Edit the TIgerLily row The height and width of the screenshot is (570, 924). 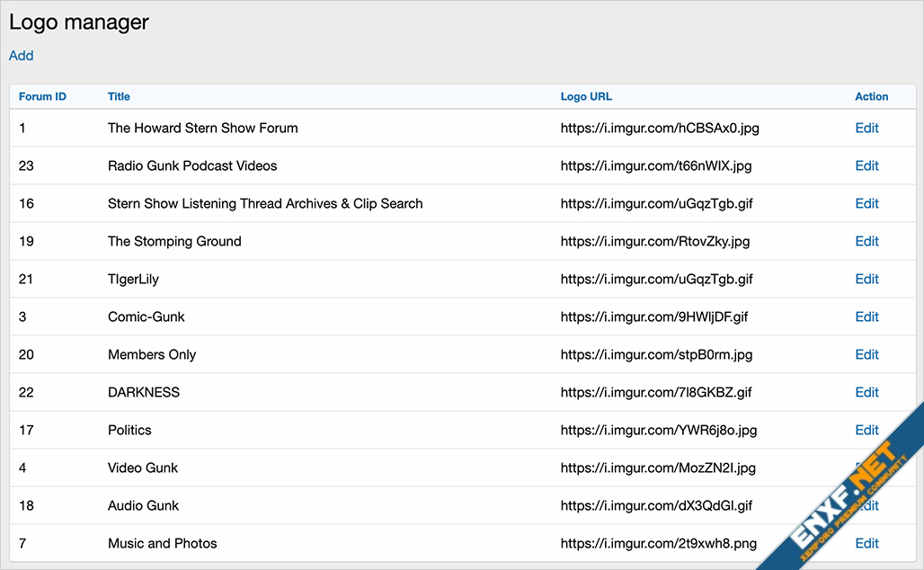pyautogui.click(x=866, y=279)
